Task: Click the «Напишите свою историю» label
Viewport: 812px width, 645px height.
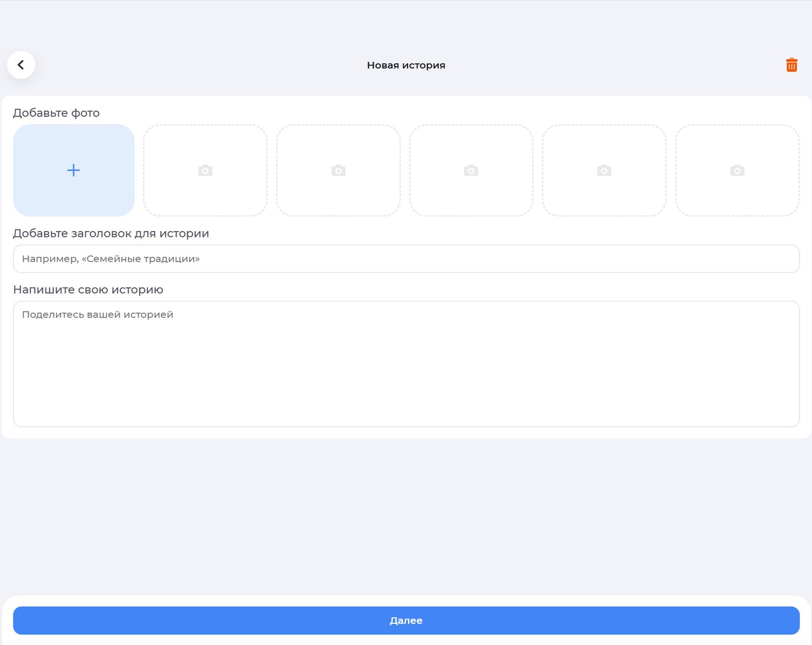Action: coord(88,290)
